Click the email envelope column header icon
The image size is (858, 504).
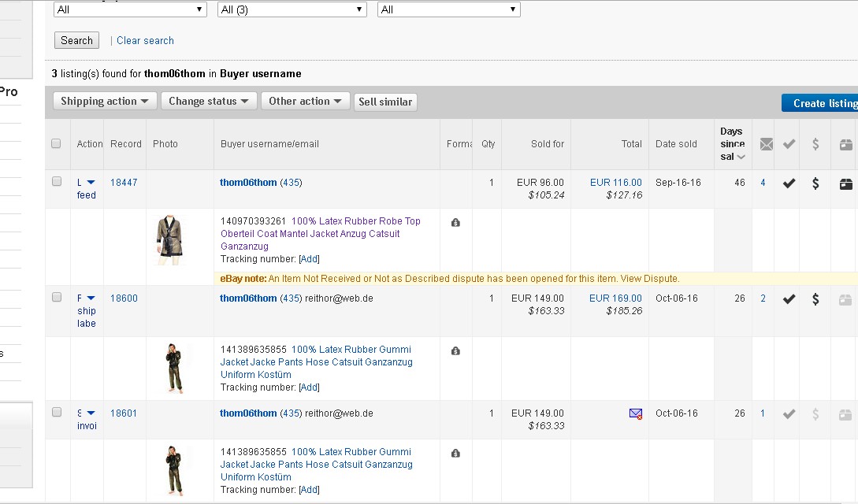(x=766, y=144)
